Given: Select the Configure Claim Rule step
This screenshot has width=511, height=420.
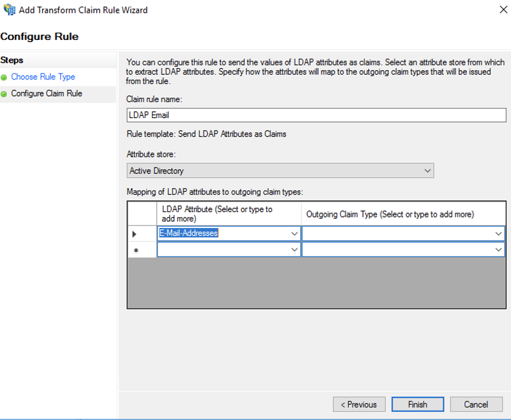Looking at the screenshot, I should click(x=47, y=93).
